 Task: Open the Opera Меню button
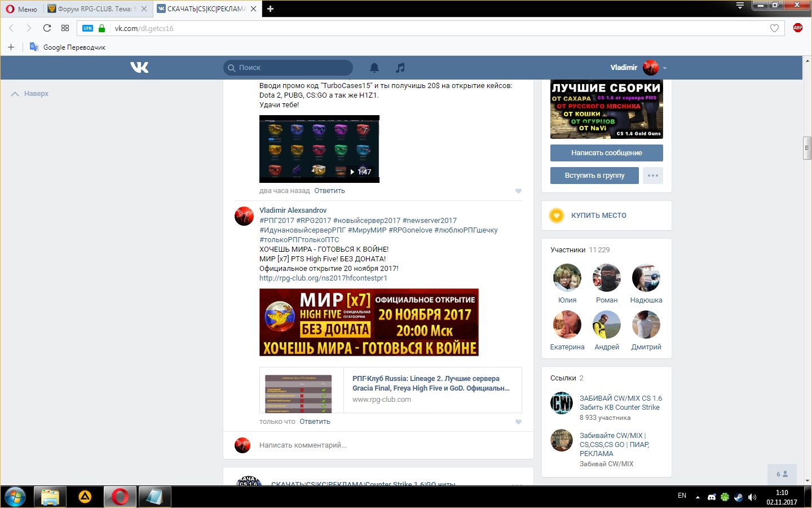coord(21,9)
